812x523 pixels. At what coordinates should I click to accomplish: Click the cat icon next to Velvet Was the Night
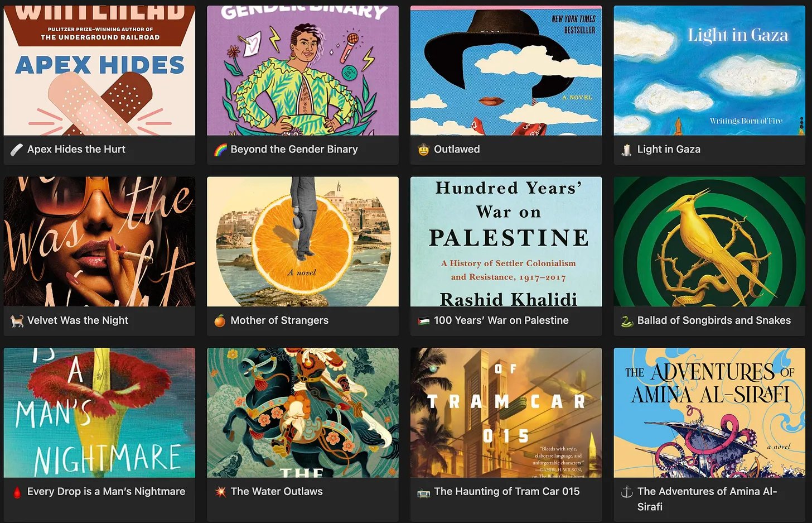pyautogui.click(x=17, y=320)
